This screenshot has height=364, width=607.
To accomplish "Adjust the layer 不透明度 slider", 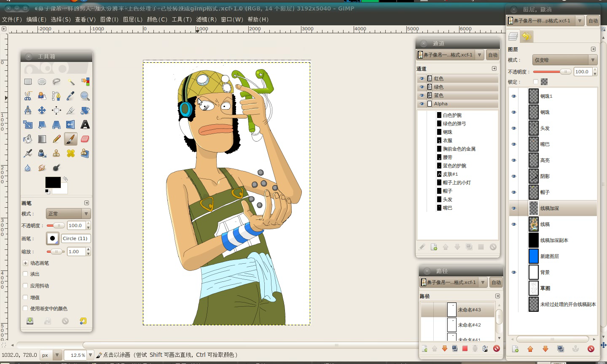I will click(552, 72).
